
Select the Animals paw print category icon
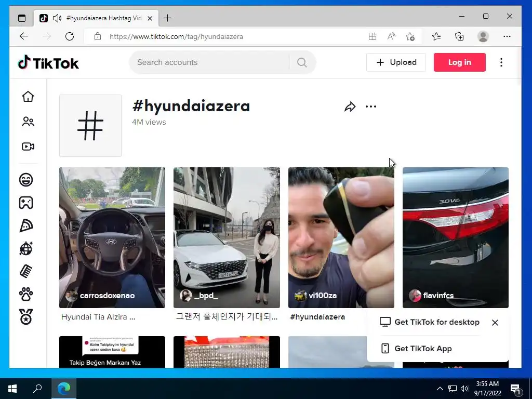click(x=26, y=294)
